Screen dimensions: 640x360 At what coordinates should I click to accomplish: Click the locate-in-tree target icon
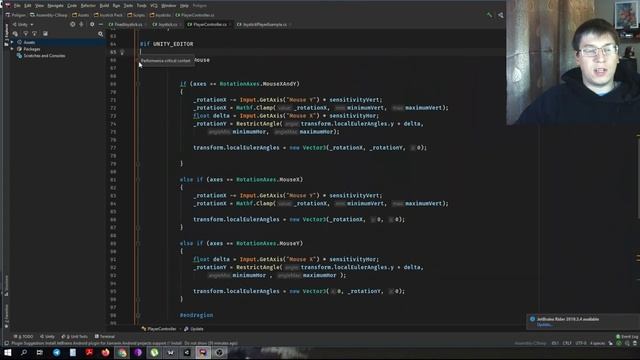point(73,24)
